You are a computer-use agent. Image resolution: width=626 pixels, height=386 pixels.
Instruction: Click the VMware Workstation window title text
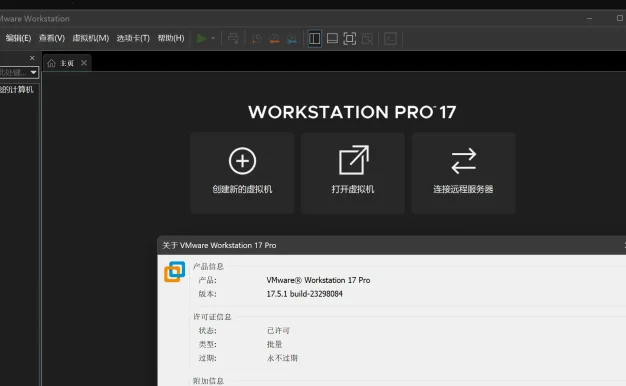[x=35, y=19]
